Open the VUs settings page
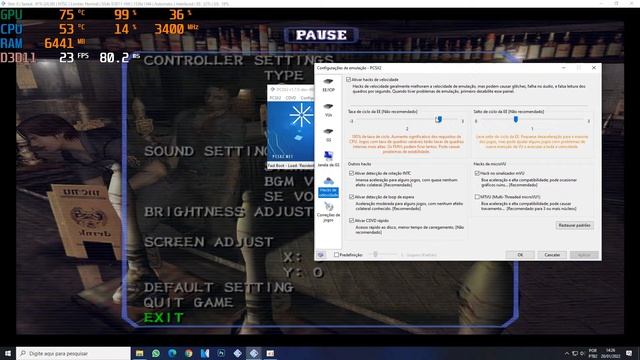 click(328, 110)
